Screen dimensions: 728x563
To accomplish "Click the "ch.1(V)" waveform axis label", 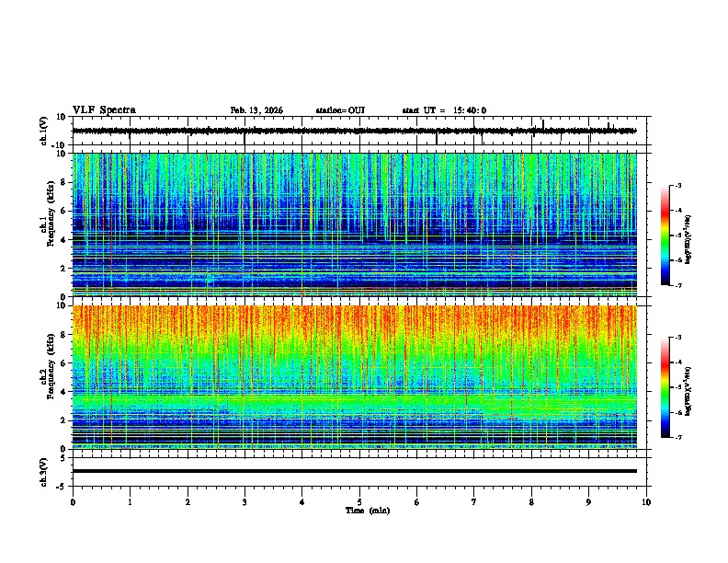I will pos(44,131).
